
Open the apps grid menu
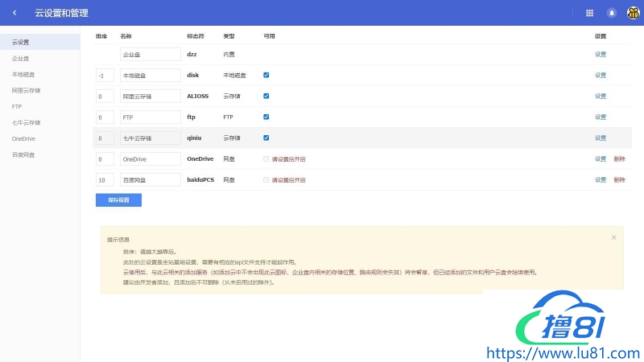point(589,13)
